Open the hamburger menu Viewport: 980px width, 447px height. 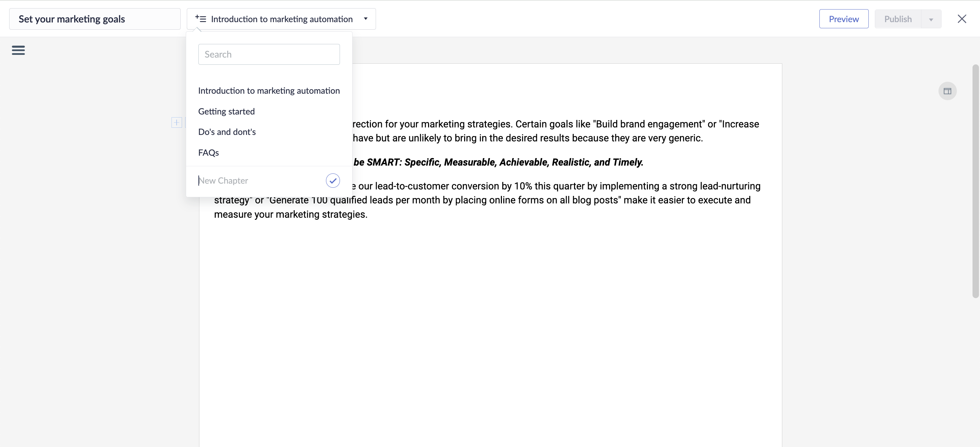18,50
